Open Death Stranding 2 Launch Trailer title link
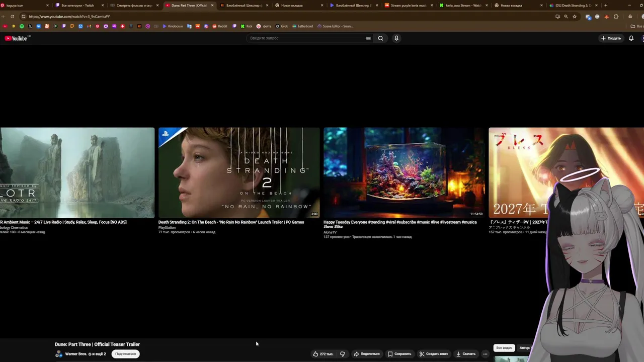 point(231,222)
